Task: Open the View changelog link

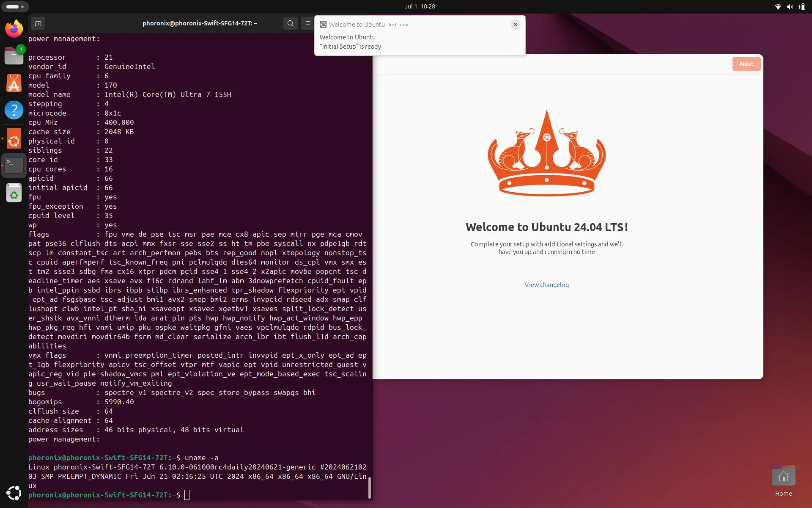Action: point(546,285)
